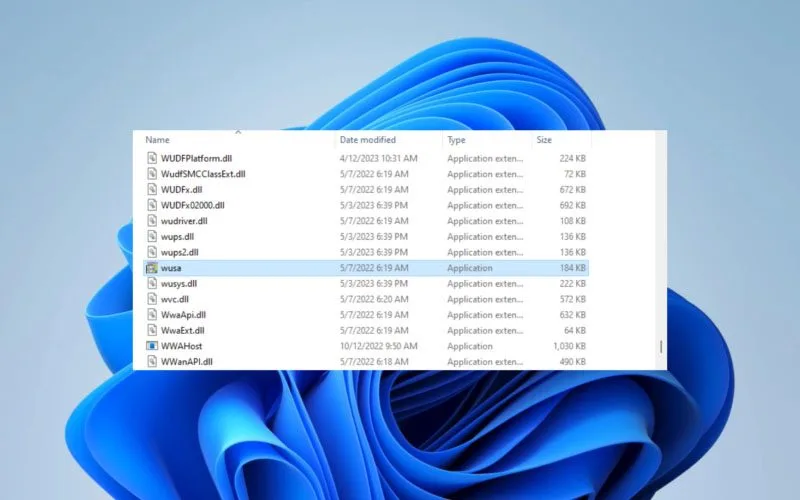Viewport: 800px width, 500px height.
Task: Click the 572 KB size value
Action: tap(572, 299)
